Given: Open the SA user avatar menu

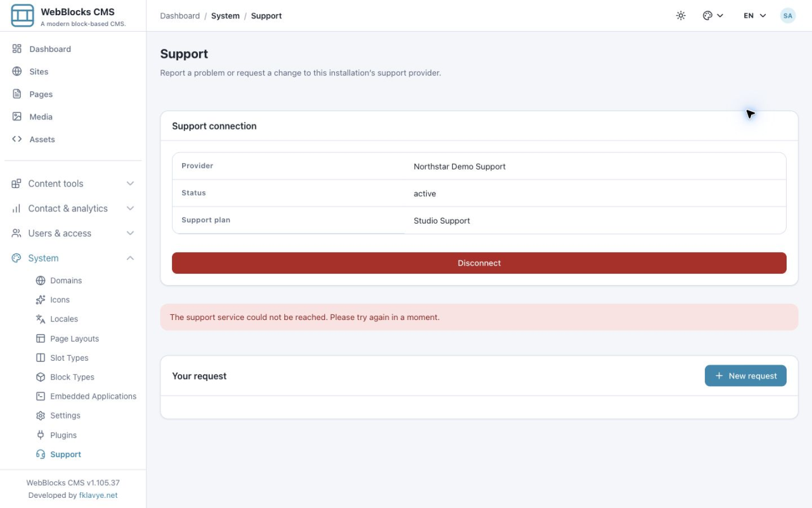Looking at the screenshot, I should point(788,16).
